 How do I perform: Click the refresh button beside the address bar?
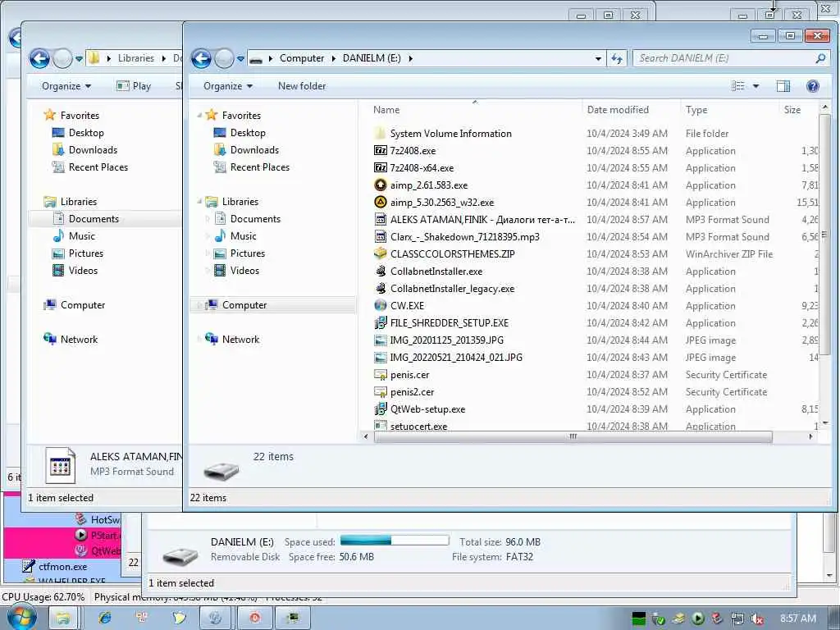click(617, 58)
